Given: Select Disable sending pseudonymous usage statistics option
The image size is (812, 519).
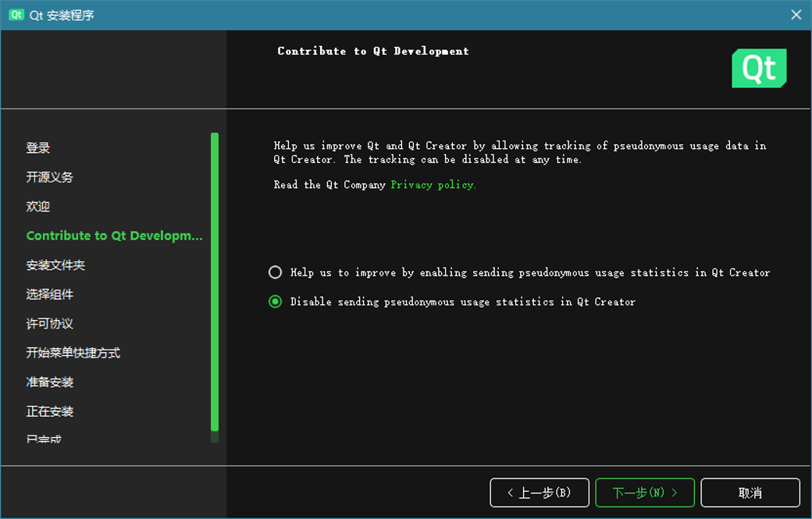Looking at the screenshot, I should coord(451,301).
